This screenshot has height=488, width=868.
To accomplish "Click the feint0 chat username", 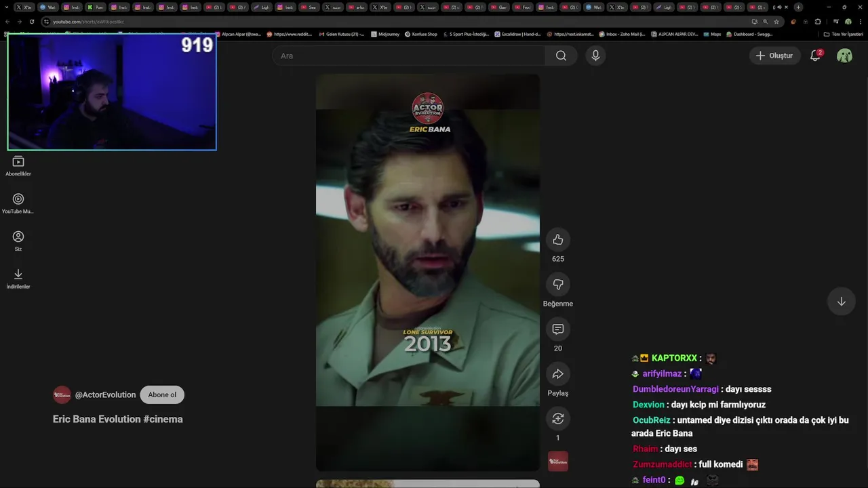I will coord(654,480).
